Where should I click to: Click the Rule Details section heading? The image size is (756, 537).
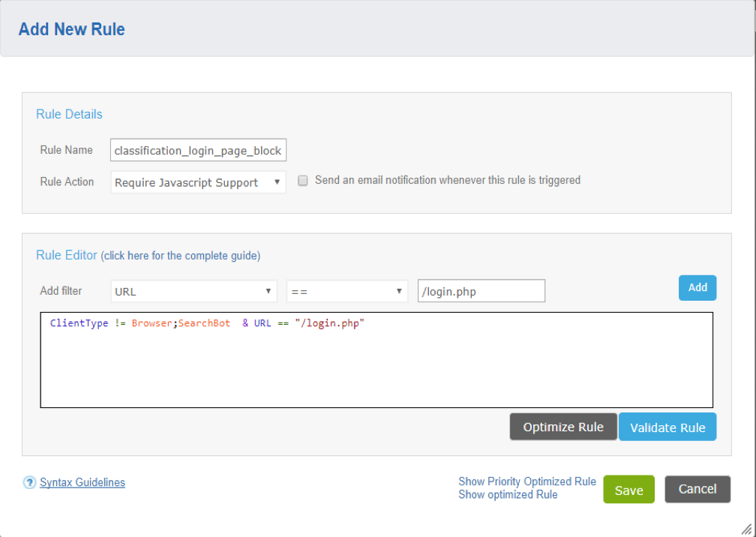tap(69, 114)
